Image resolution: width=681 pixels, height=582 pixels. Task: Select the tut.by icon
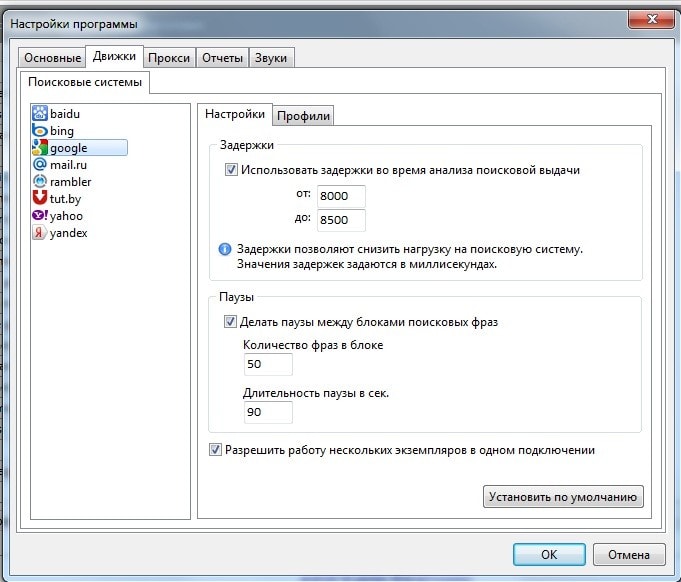tap(40, 199)
